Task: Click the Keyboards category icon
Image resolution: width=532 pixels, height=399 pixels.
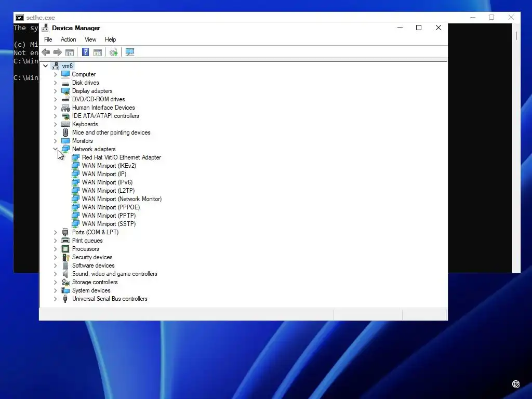Action: (x=65, y=124)
